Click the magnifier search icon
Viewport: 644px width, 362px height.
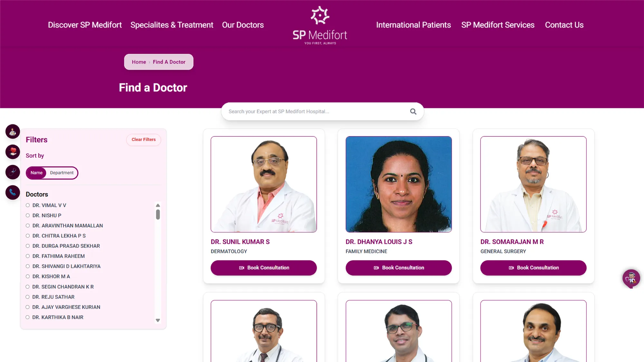coord(413,111)
